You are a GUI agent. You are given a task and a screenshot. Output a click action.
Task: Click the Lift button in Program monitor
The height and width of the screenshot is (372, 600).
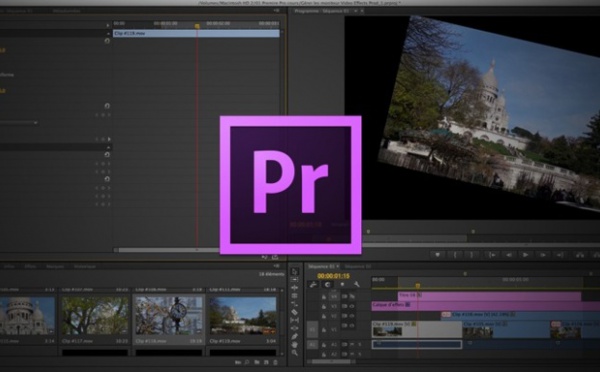pos(580,255)
